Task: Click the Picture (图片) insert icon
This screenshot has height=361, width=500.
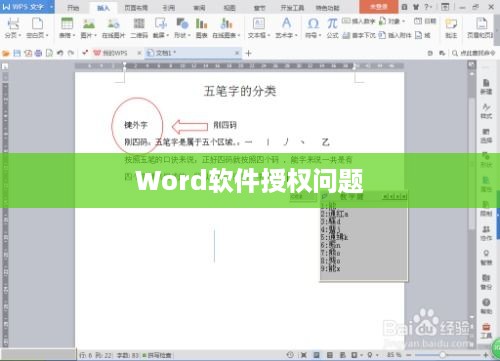Action: click(x=89, y=24)
